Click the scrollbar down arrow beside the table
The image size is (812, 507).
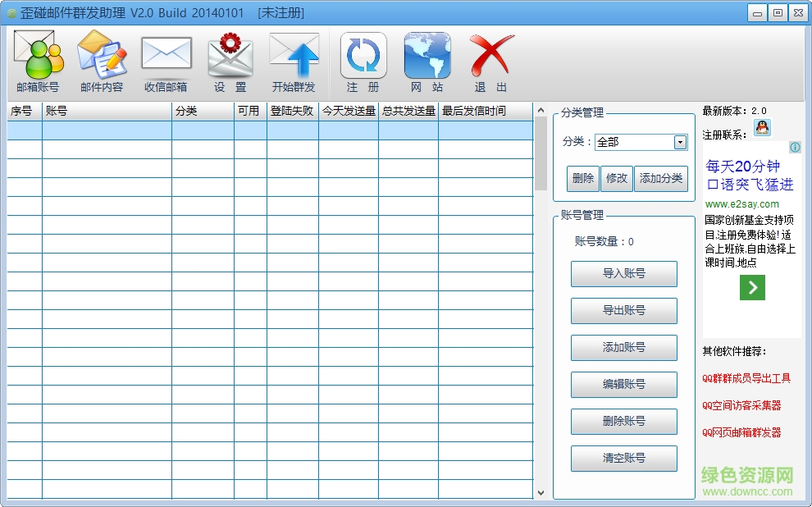tap(541, 494)
